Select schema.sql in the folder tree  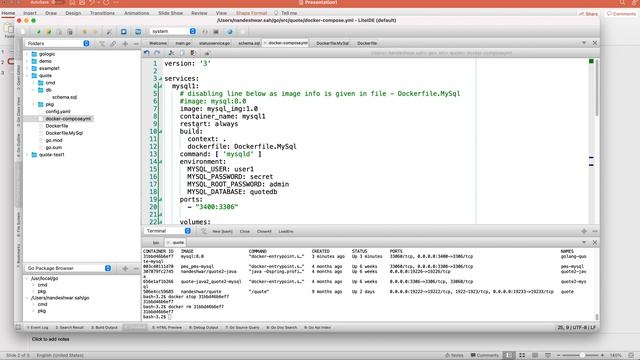(64, 97)
